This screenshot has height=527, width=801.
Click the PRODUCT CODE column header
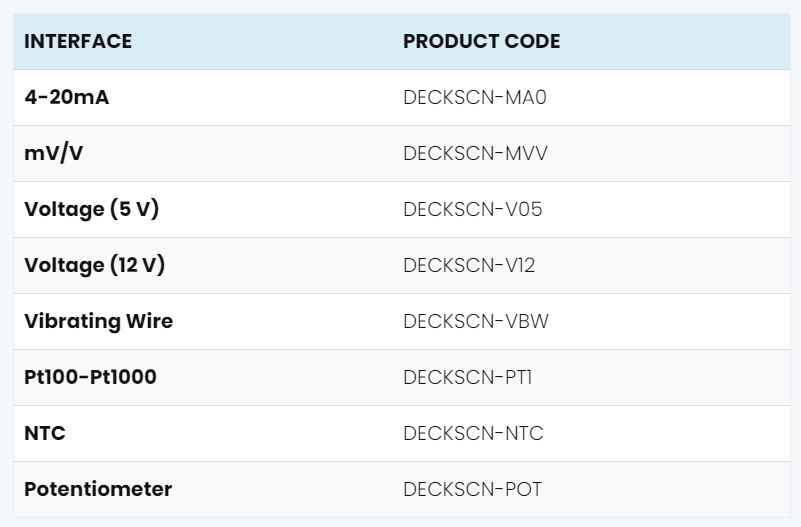click(x=481, y=41)
